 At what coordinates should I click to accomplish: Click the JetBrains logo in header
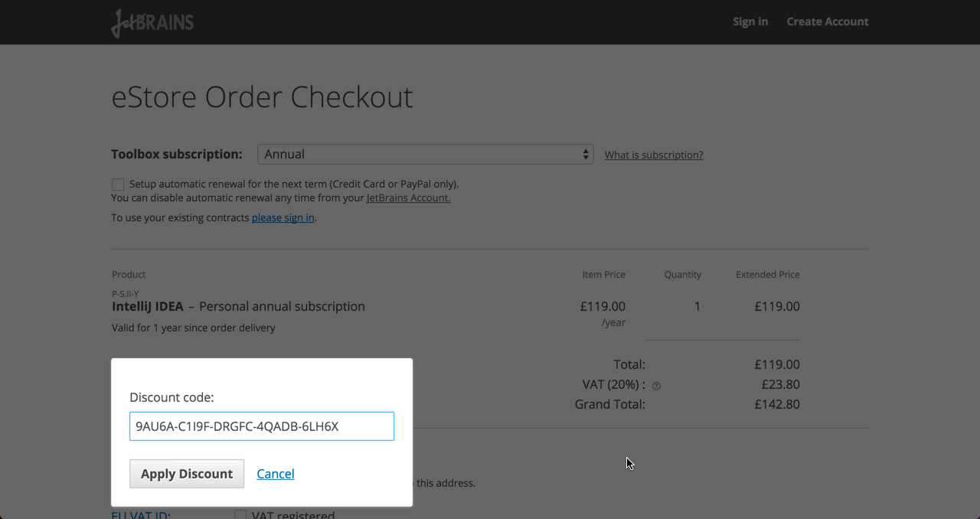click(152, 22)
